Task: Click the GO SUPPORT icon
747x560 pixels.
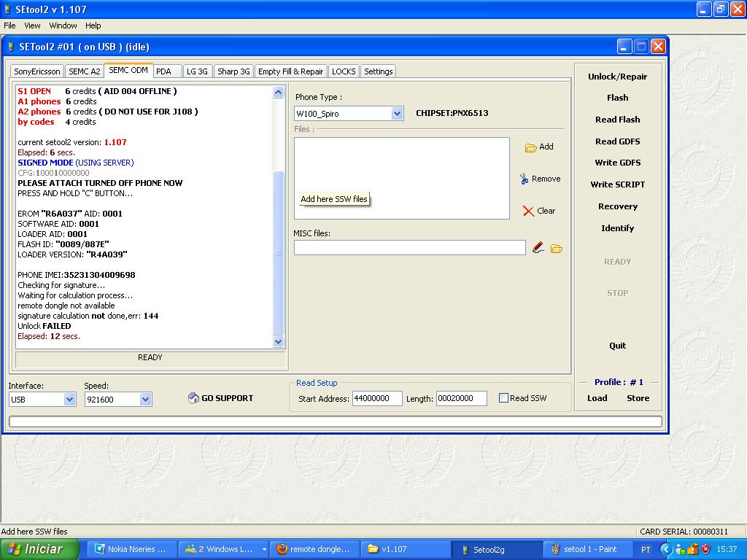Action: (x=193, y=398)
